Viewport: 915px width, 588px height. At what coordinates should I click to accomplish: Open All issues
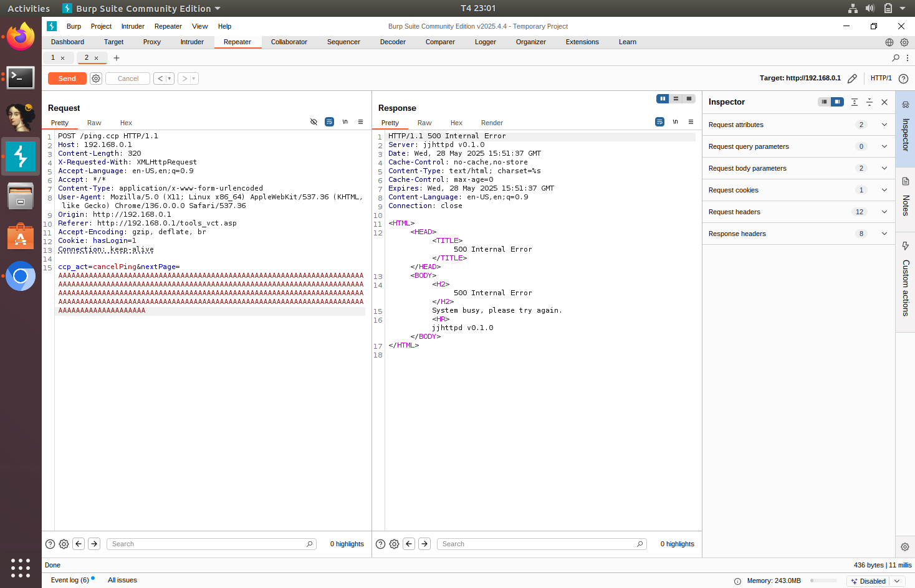tap(122, 580)
